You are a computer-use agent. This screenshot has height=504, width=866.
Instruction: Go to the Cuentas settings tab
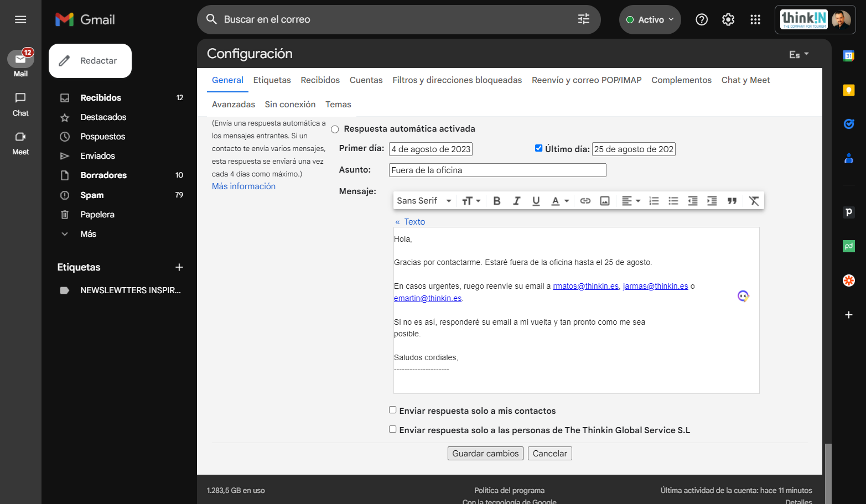366,80
